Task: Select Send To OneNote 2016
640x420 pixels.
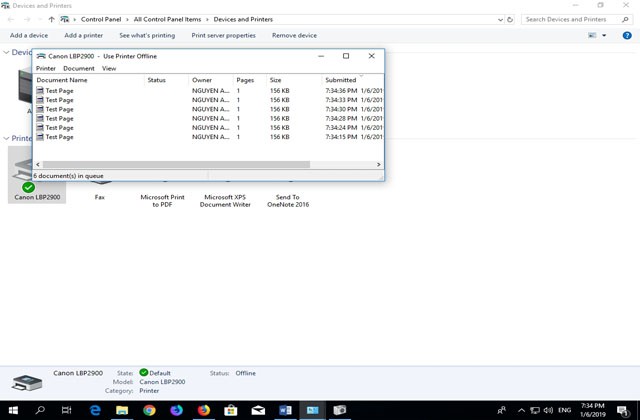Action: click(288, 201)
